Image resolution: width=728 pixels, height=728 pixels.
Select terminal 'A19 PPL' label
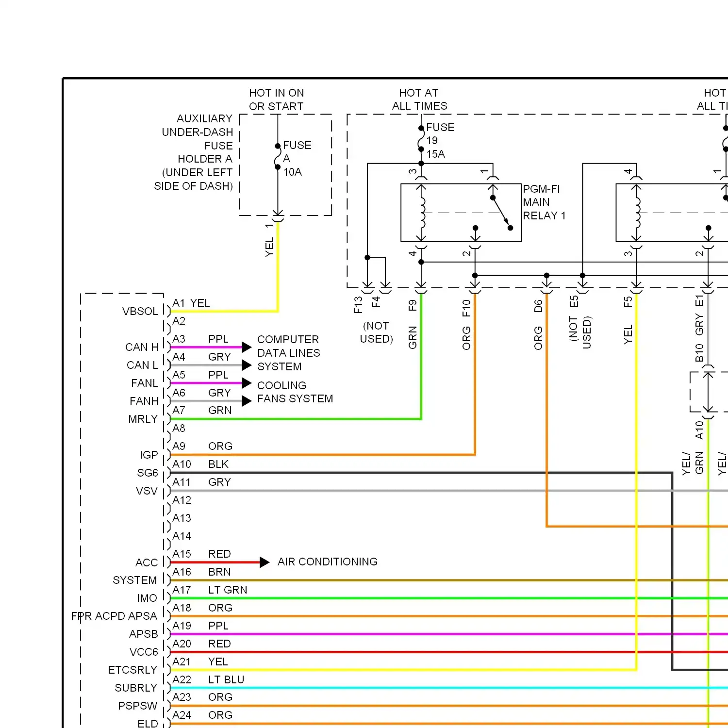(x=200, y=626)
